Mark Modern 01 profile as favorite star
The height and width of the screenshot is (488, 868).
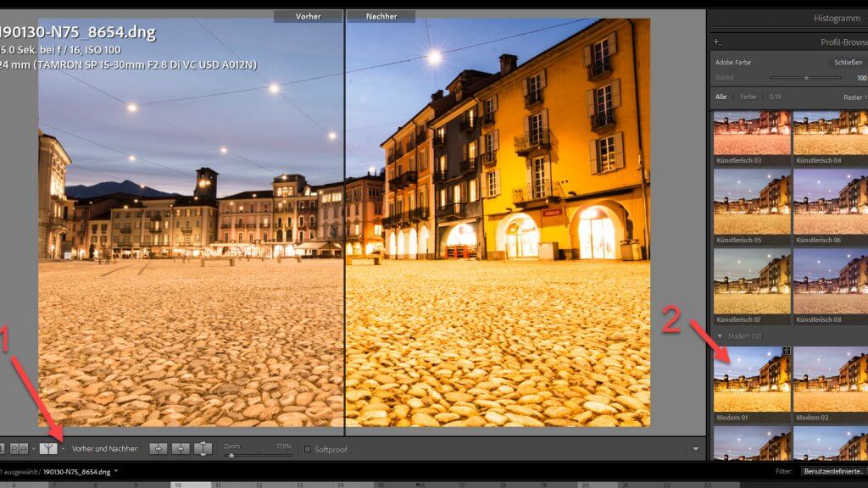point(787,351)
